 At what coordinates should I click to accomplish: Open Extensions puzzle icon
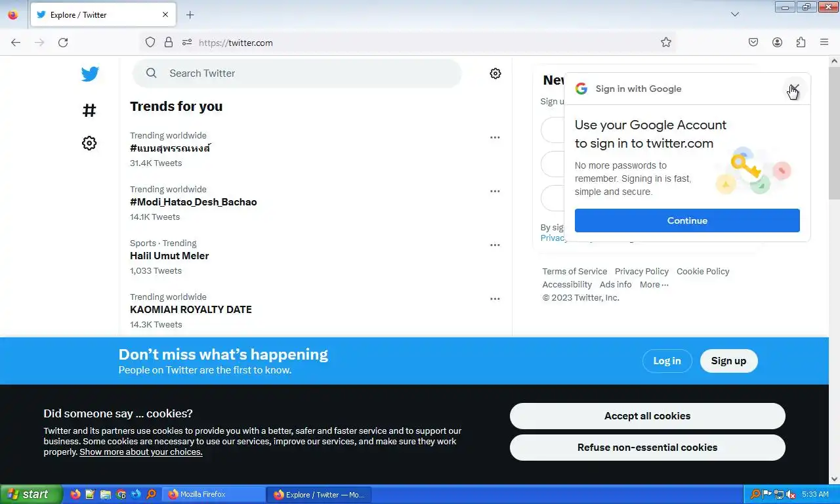click(801, 43)
